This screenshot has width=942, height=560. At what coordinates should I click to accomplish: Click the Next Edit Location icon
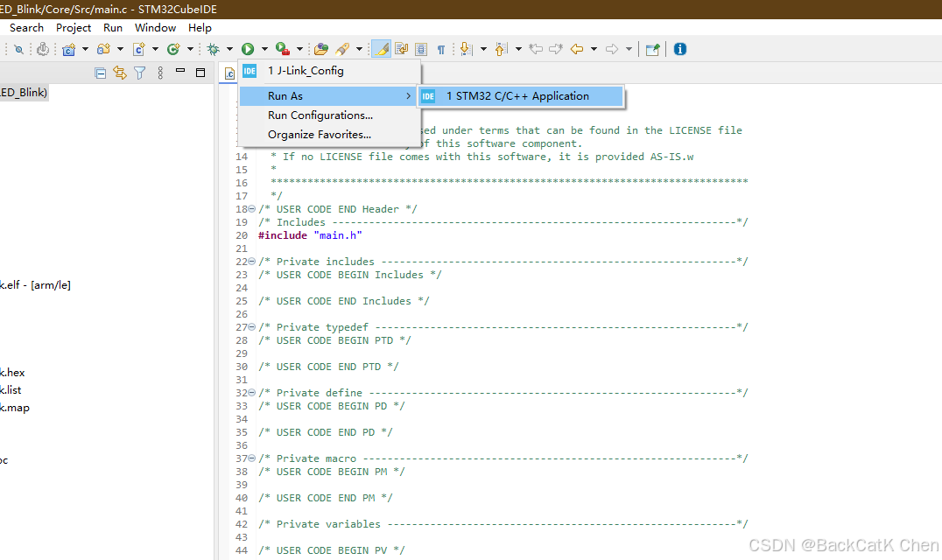(x=556, y=49)
